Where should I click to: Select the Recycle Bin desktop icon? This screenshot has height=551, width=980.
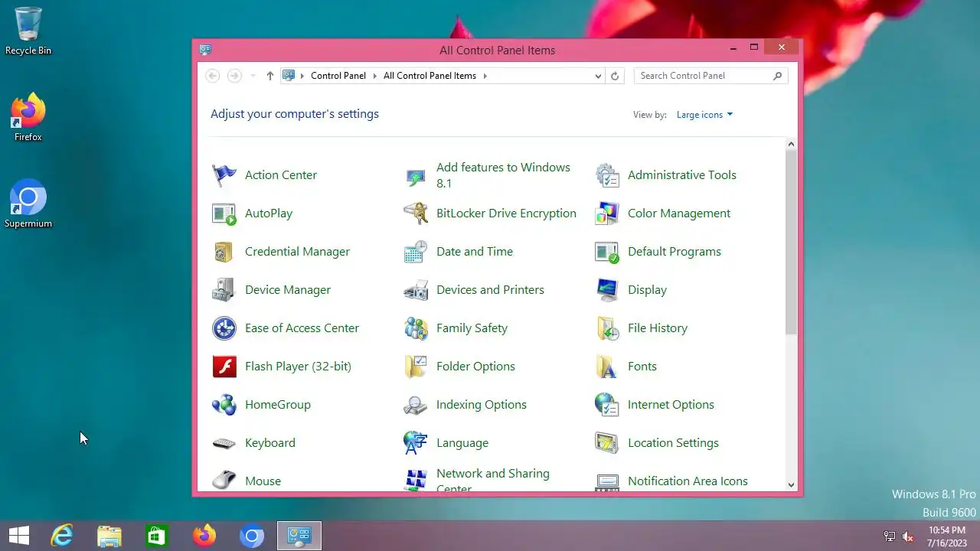28,31
